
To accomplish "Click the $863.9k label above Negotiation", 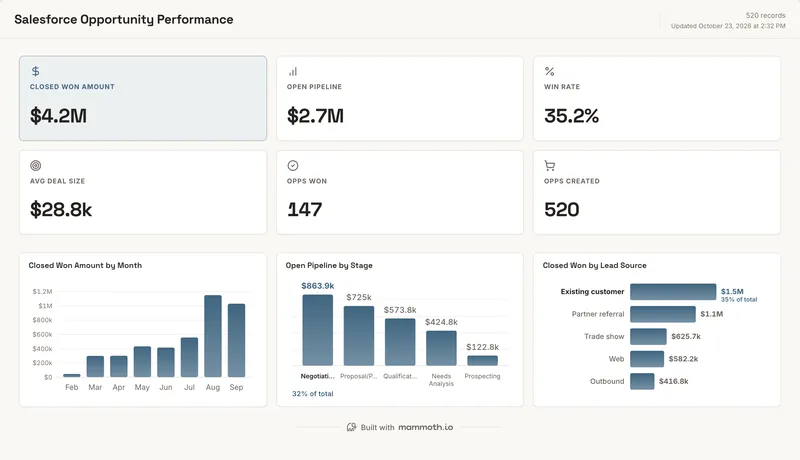I will click(x=318, y=286).
